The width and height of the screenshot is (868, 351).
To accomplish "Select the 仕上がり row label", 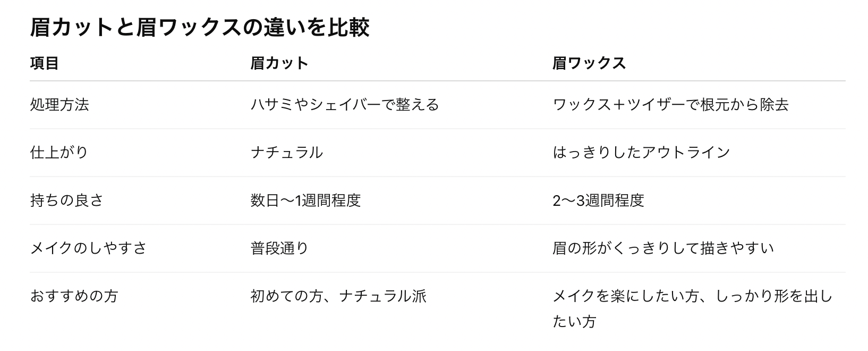I will point(59,152).
